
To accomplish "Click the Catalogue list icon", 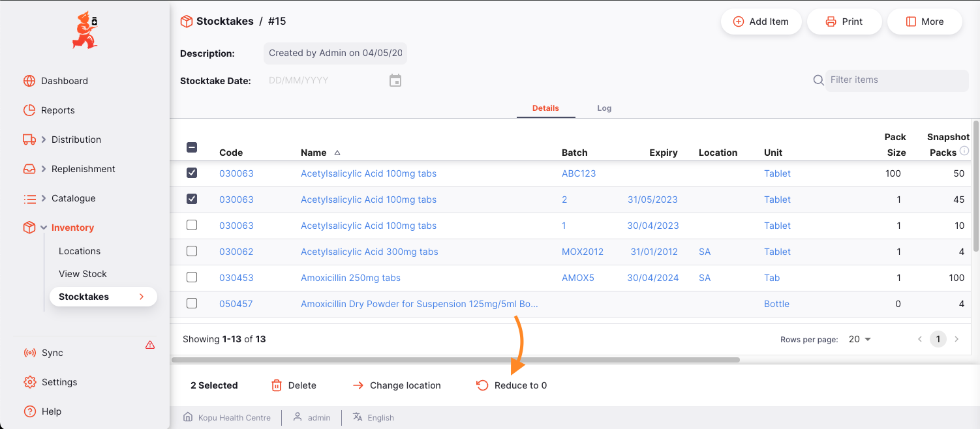I will (29, 198).
